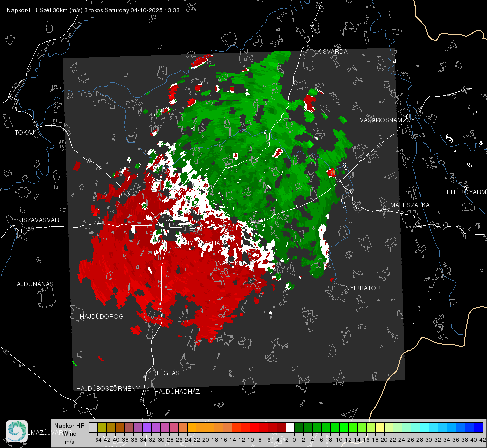Screen dimensions: 487x448
Task: Pick the white swatch between -2 and 0
Action: [290, 427]
